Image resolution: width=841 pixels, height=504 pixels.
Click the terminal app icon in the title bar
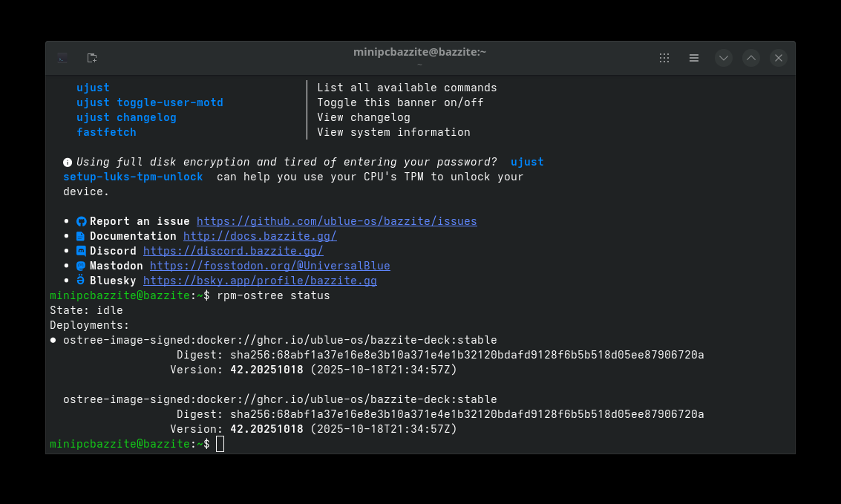pos(63,58)
